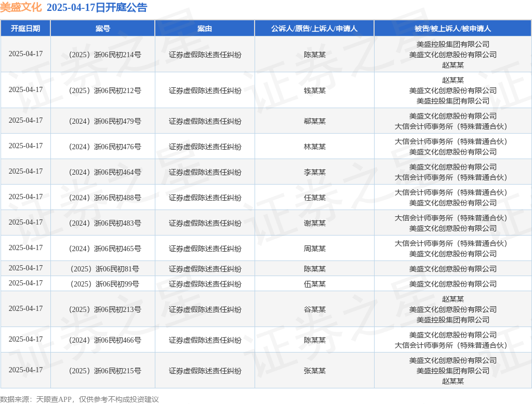Select plaintiff 陈某某 in the 81号 row

[x=314, y=269]
